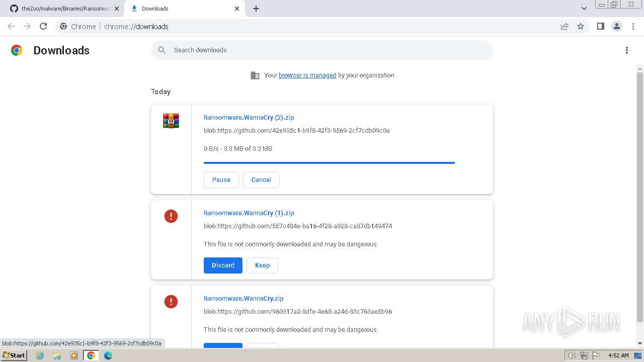Click the show desktop button

click(638, 355)
